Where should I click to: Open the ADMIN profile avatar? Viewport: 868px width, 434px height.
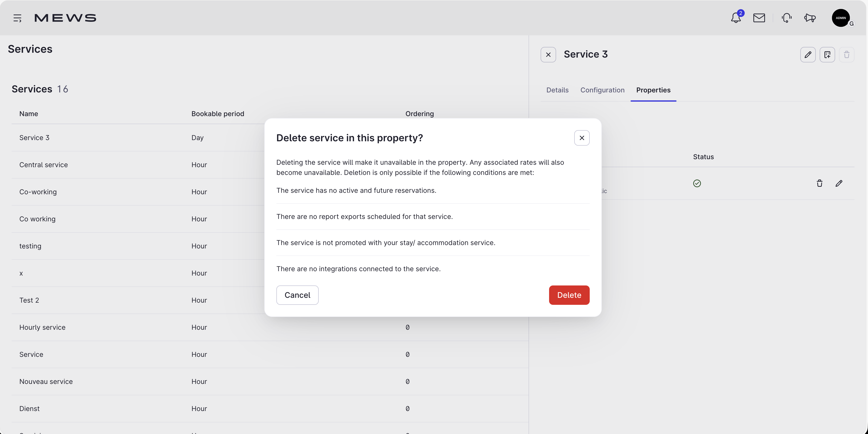(841, 18)
